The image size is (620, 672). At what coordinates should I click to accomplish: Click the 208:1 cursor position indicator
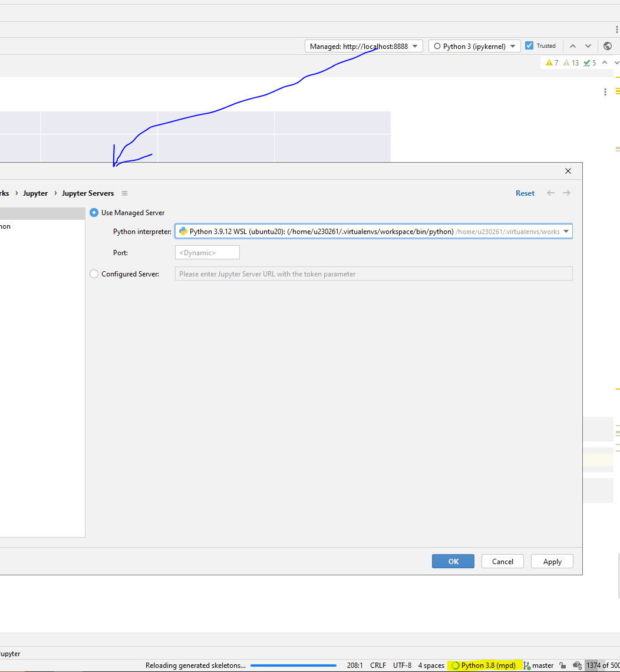[355, 665]
